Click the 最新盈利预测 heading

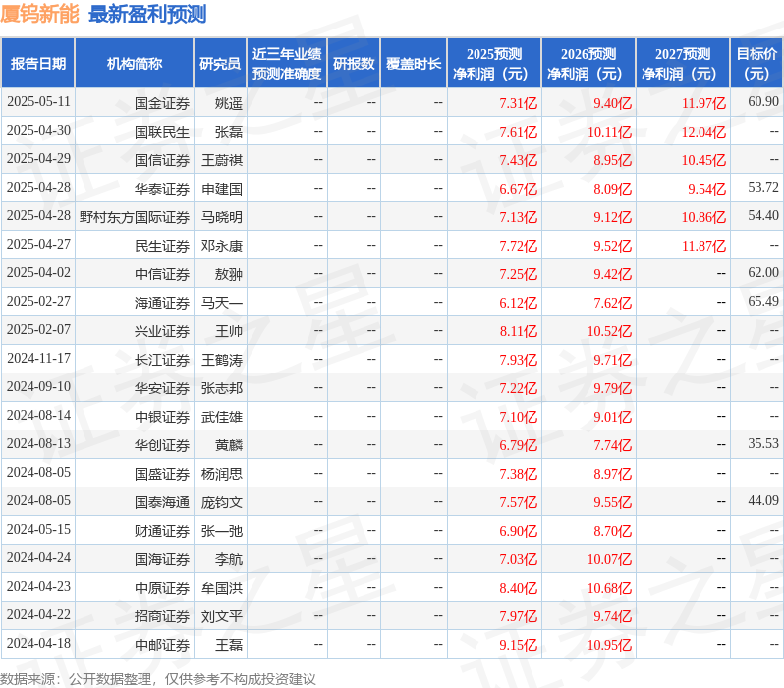(x=147, y=14)
